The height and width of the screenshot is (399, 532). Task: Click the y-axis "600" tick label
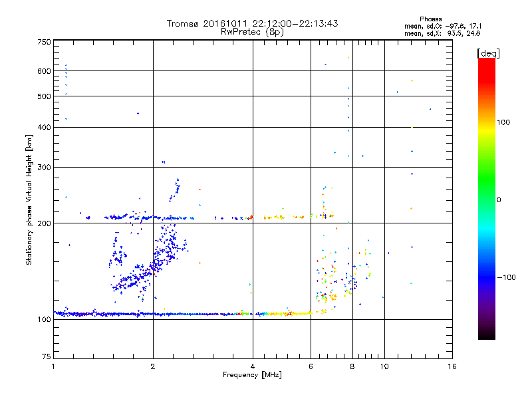click(x=44, y=71)
